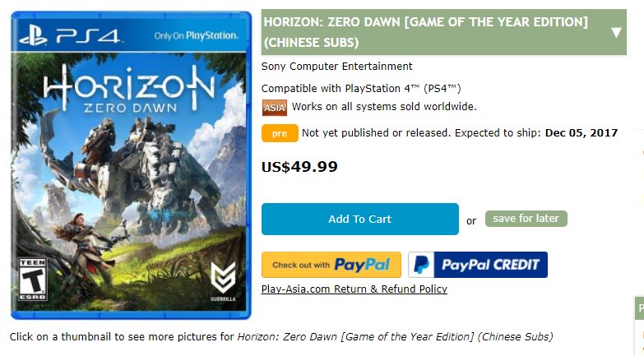Click the US$49.99 price
The height and width of the screenshot is (356, 644).
pyautogui.click(x=299, y=167)
